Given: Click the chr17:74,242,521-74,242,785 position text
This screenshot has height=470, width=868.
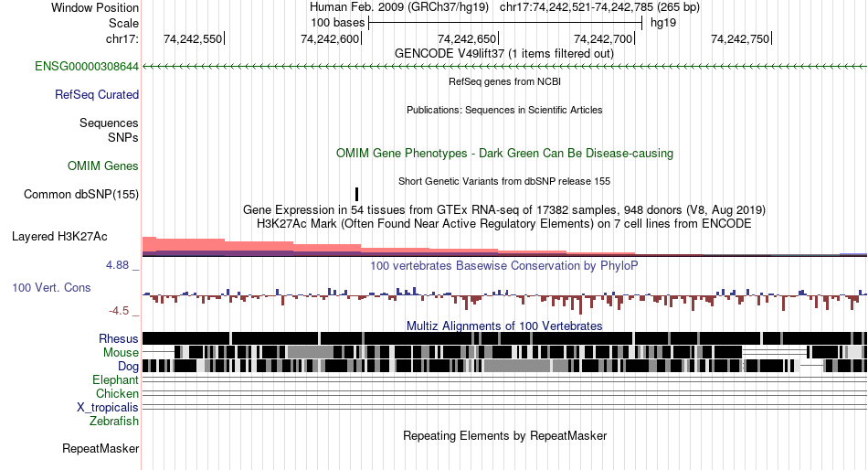Looking at the screenshot, I should (599, 7).
